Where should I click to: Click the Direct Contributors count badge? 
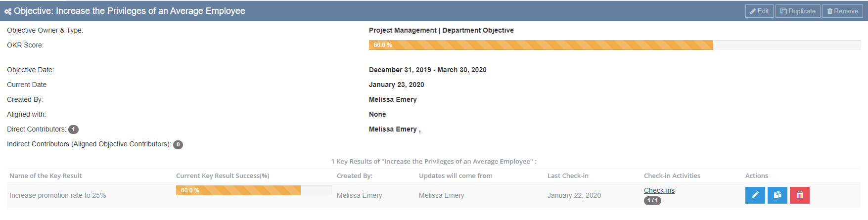coord(73,130)
